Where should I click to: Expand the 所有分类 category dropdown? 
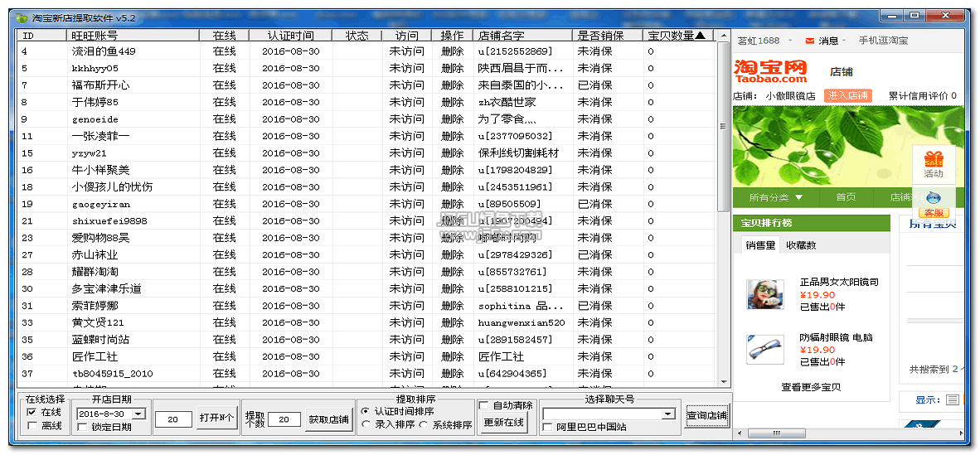775,197
